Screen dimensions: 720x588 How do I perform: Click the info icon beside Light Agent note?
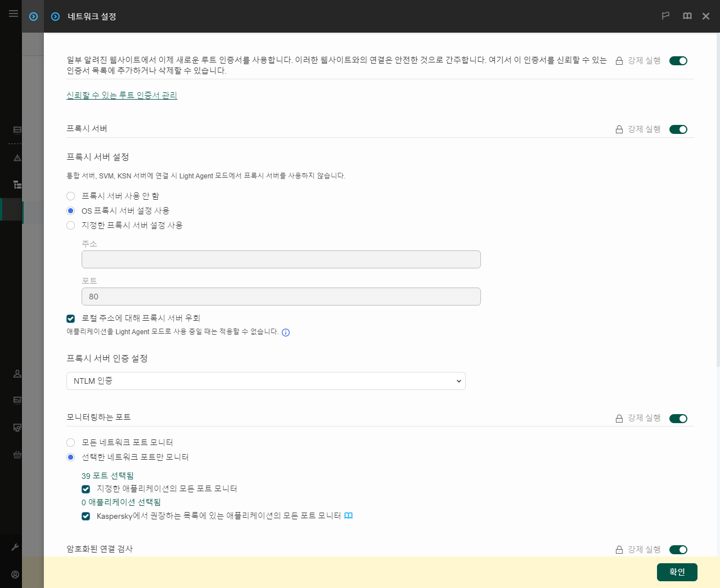pos(285,333)
